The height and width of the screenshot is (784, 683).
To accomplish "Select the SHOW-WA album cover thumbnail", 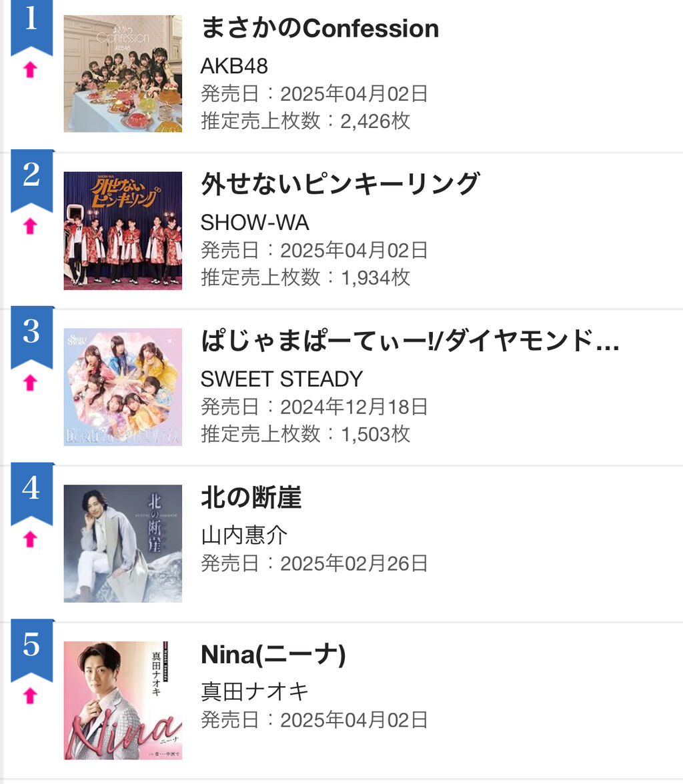I will tap(123, 231).
